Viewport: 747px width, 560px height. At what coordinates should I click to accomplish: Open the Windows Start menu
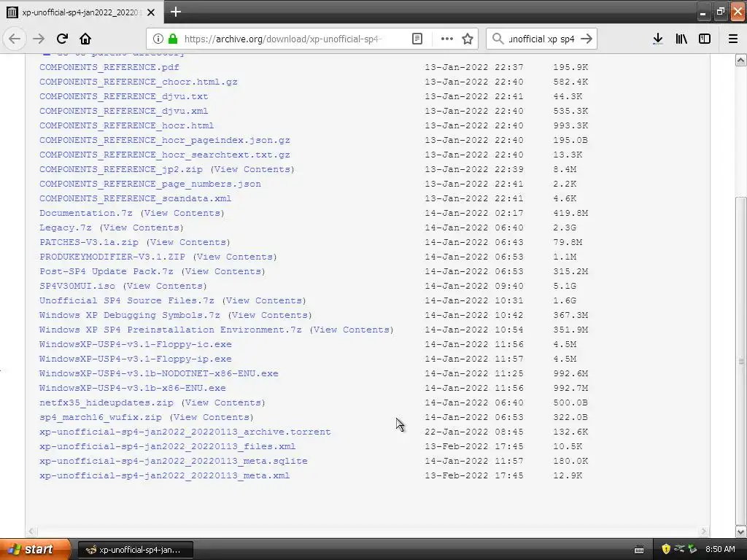pyautogui.click(x=35, y=549)
